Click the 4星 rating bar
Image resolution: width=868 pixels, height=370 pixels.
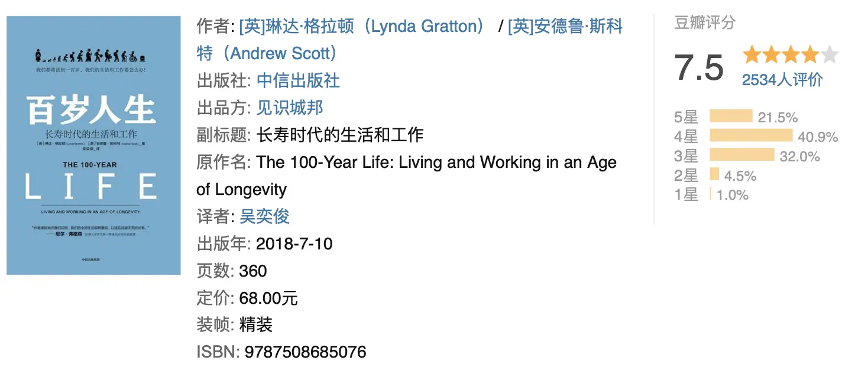tap(751, 136)
